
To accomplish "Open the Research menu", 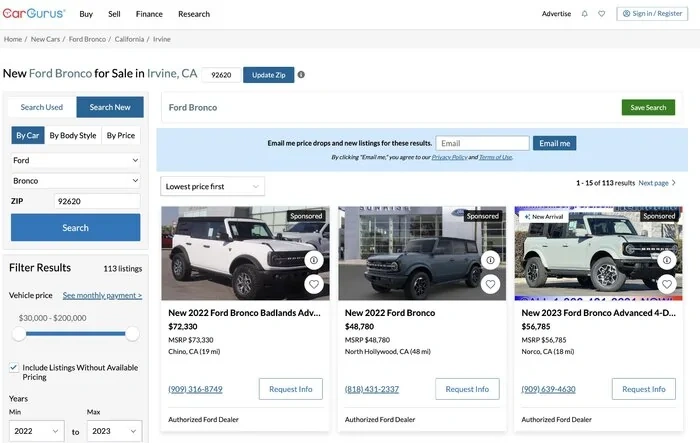I will click(194, 14).
